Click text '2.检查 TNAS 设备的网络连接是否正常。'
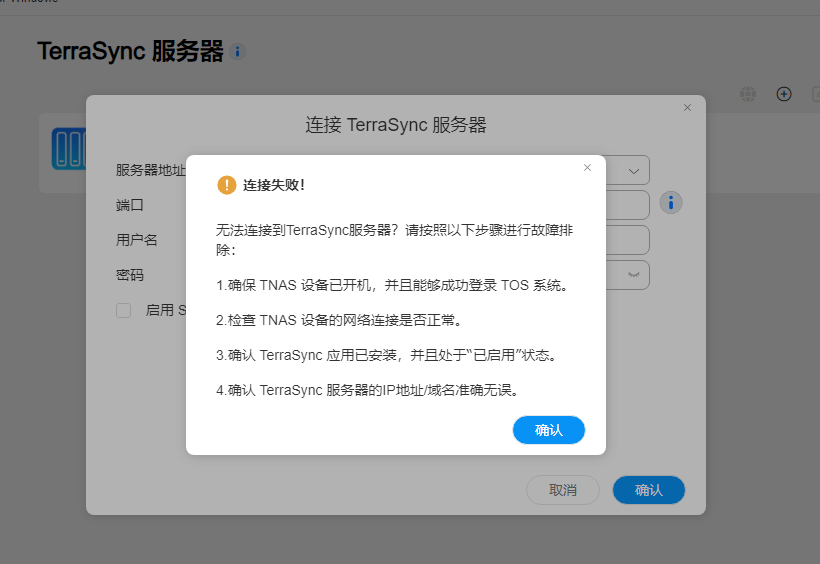This screenshot has width=820, height=564. (340, 320)
